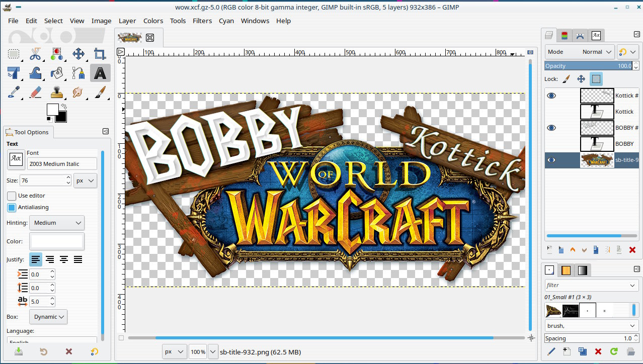Enable the Use editor checkbox
643x364 pixels.
[x=12, y=196]
